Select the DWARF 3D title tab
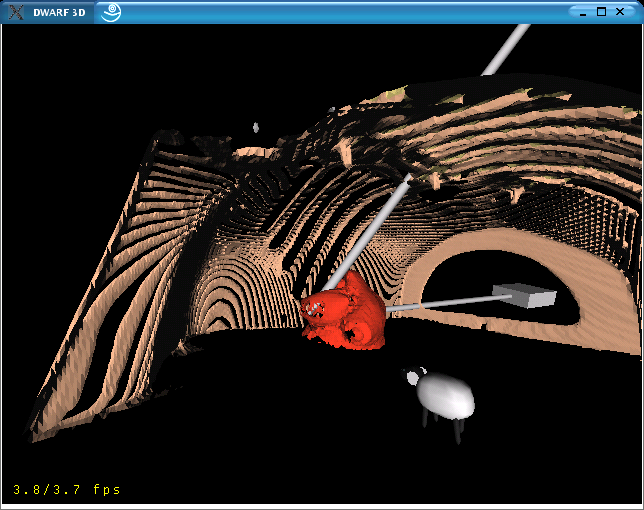This screenshot has height=510, width=644. (x=48, y=12)
